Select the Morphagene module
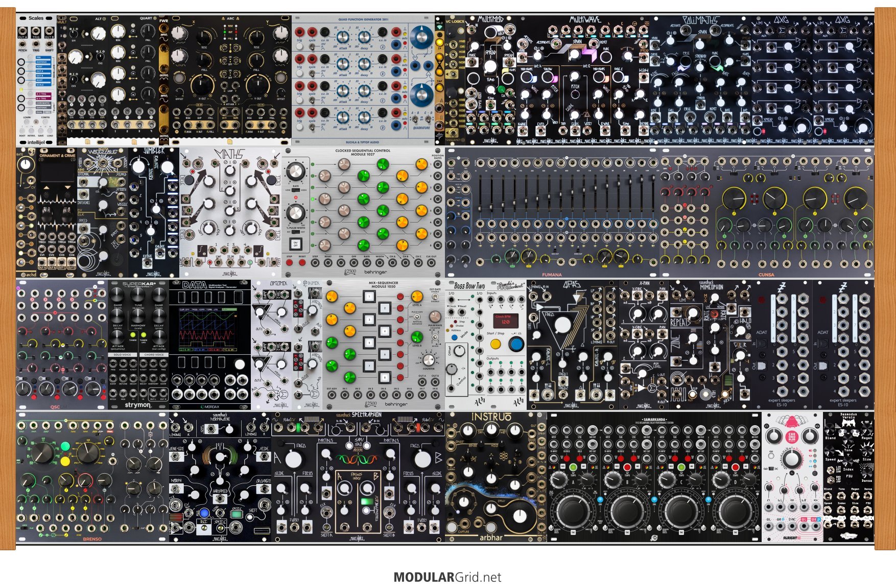 point(220,477)
